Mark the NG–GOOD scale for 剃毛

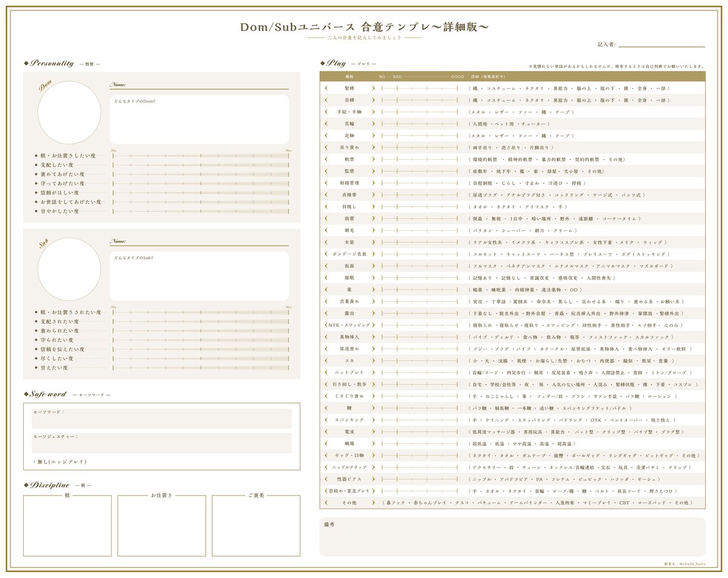(x=419, y=230)
